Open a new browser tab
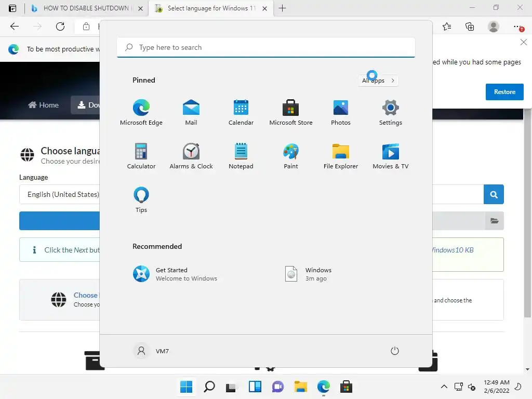The width and height of the screenshot is (532, 399). [x=282, y=8]
